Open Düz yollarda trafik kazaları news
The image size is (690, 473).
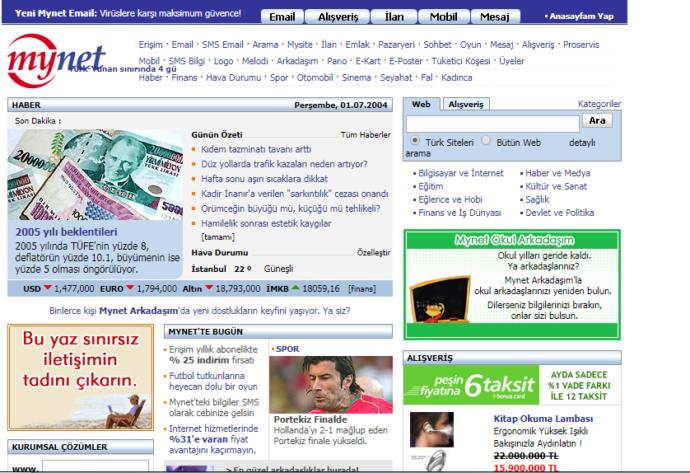tap(284, 164)
